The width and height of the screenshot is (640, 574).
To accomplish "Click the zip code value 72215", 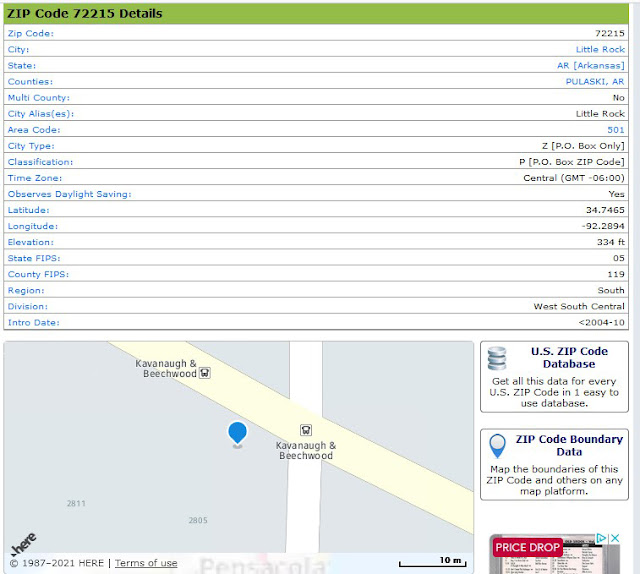I will tap(610, 33).
